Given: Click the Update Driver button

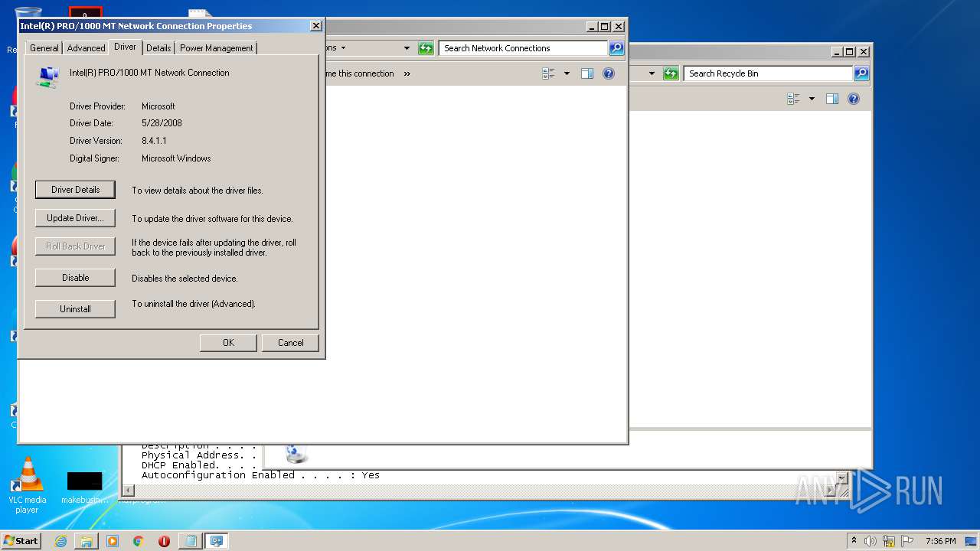Looking at the screenshot, I should [x=75, y=218].
